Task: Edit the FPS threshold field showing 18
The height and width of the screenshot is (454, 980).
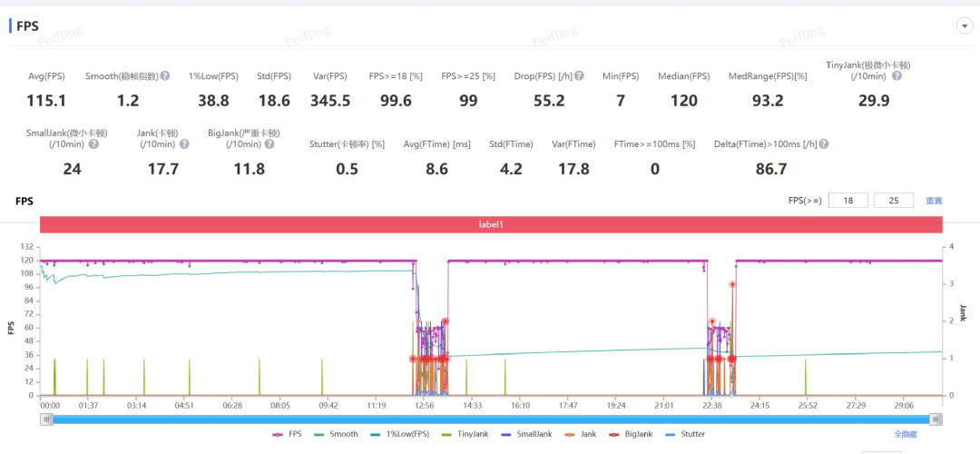Action: (x=848, y=201)
